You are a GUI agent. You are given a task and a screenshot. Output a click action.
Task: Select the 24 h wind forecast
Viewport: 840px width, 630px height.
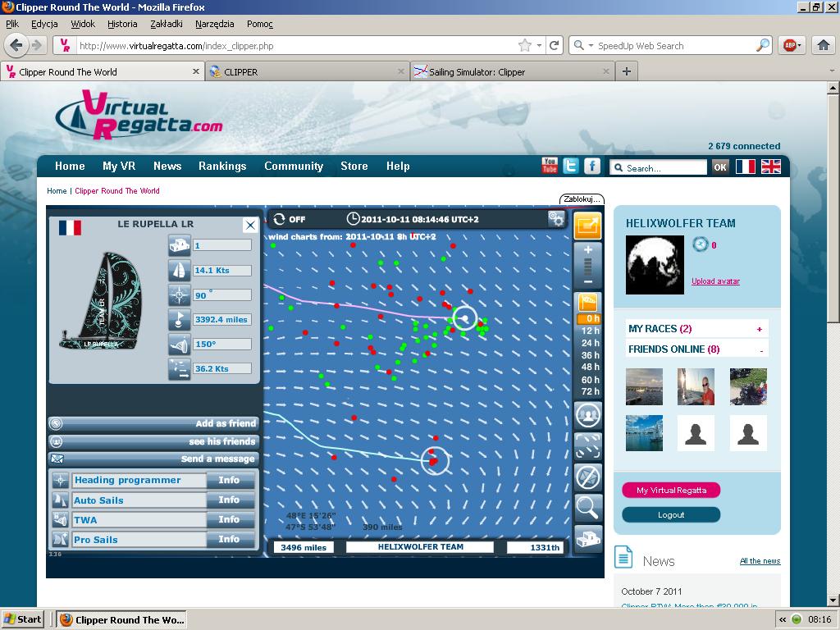click(590, 343)
